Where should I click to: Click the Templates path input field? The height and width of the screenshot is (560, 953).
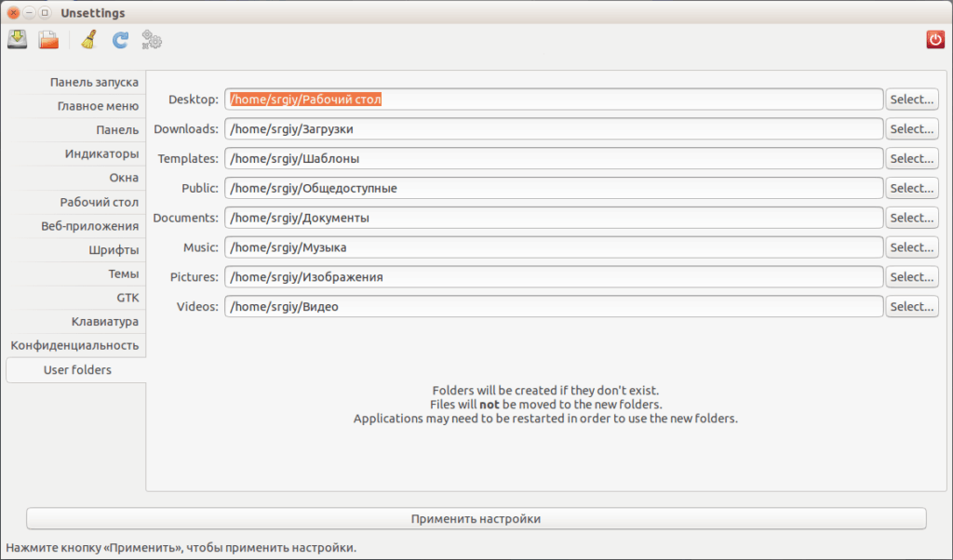(554, 158)
